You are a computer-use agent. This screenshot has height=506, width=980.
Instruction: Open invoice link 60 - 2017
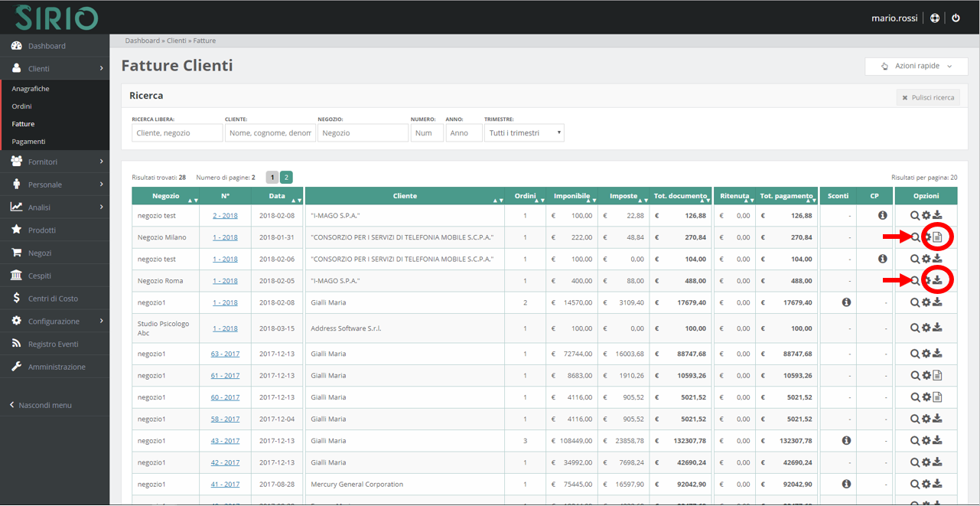pyautogui.click(x=225, y=397)
